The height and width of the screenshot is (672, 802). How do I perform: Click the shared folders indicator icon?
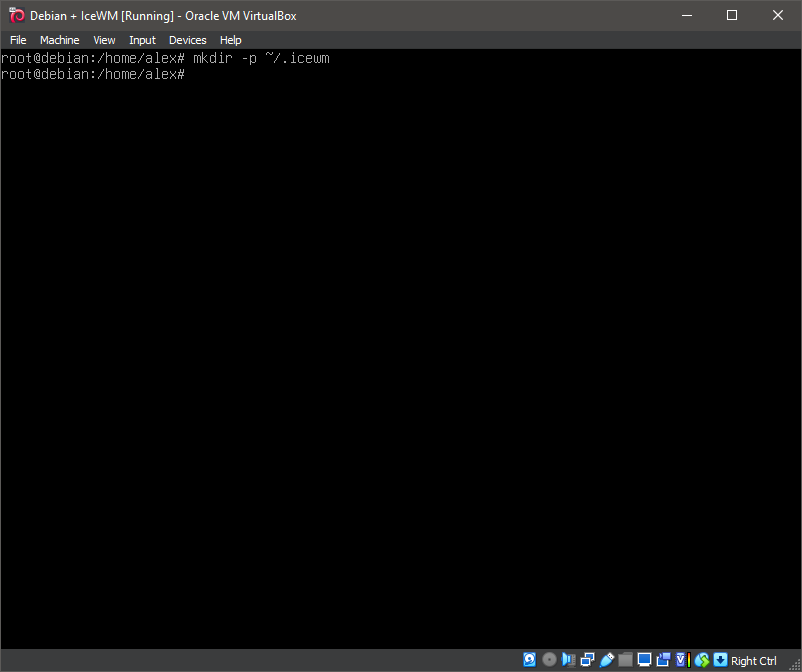pyautogui.click(x=626, y=660)
